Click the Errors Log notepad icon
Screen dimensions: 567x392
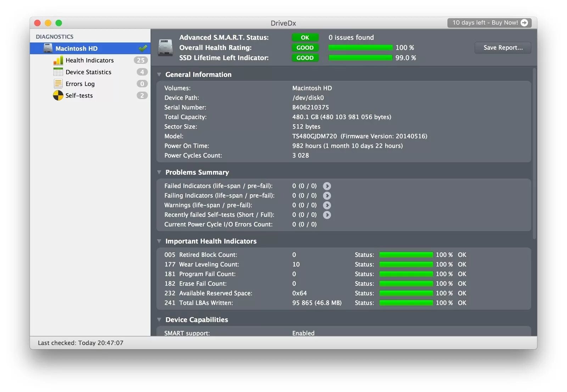(58, 84)
